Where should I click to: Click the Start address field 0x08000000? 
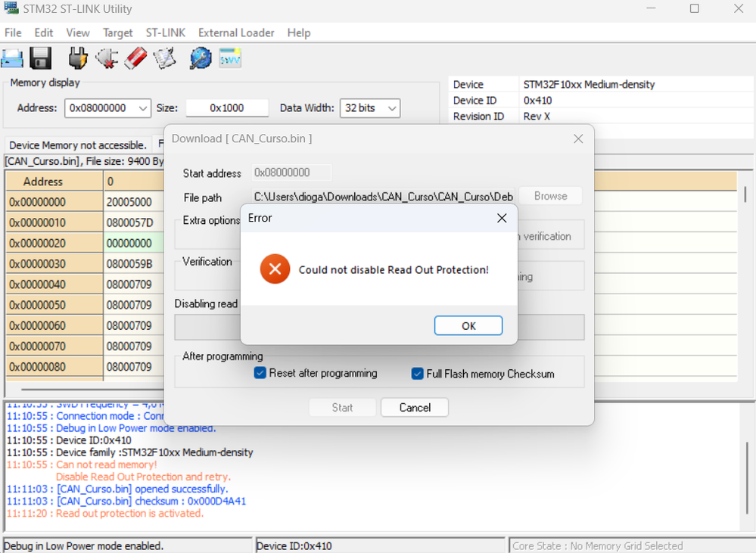tap(291, 172)
